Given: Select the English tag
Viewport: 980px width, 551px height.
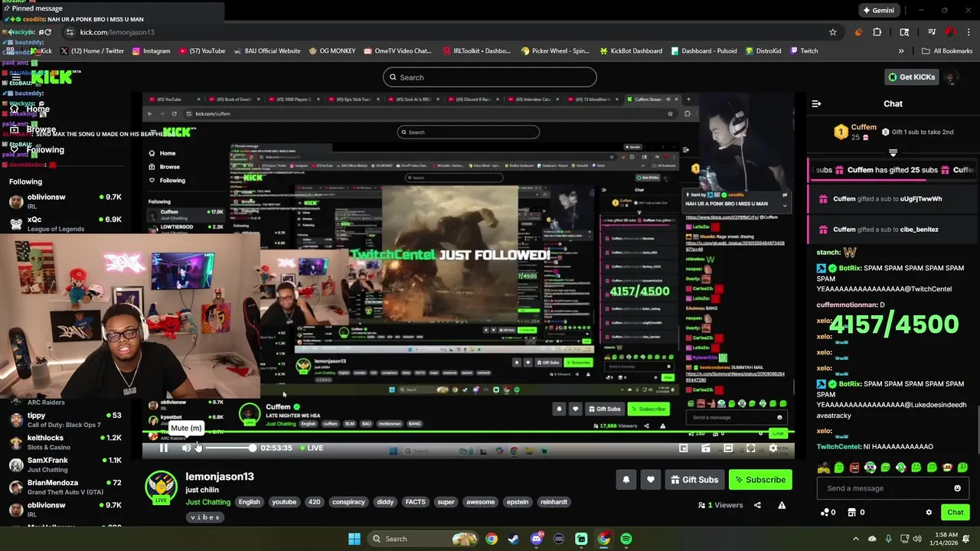Looking at the screenshot, I should point(249,502).
